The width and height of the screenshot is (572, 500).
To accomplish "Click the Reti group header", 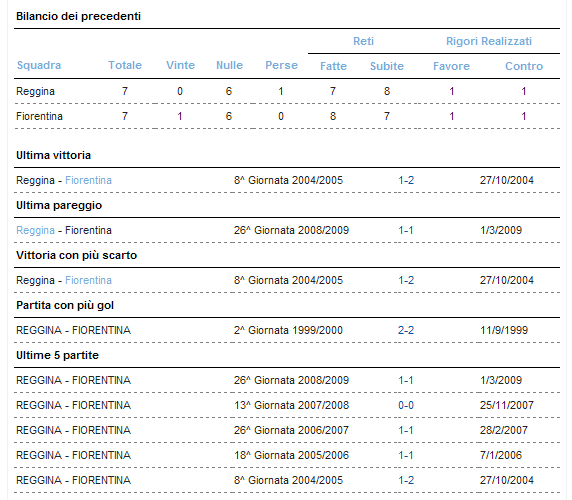I will (363, 41).
